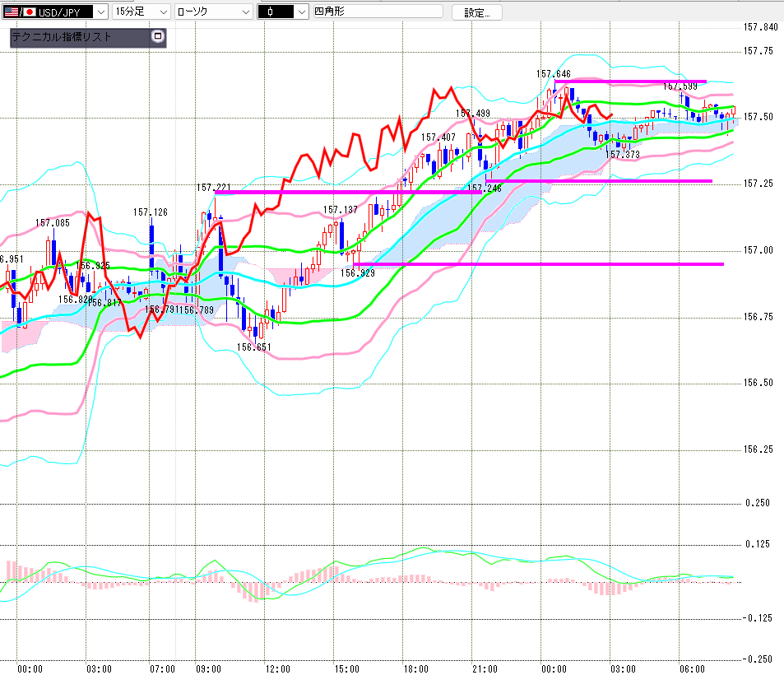Click the US flag icon
Screen dimensions: 784x675
[x=11, y=12]
